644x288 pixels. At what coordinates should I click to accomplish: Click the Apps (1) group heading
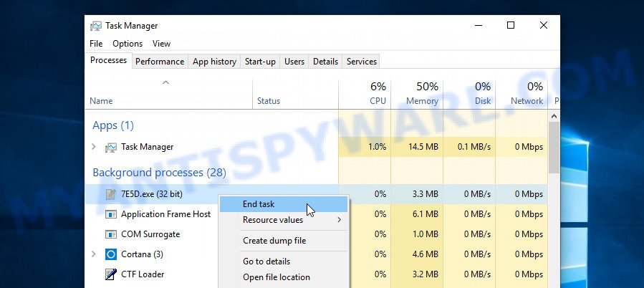(113, 125)
